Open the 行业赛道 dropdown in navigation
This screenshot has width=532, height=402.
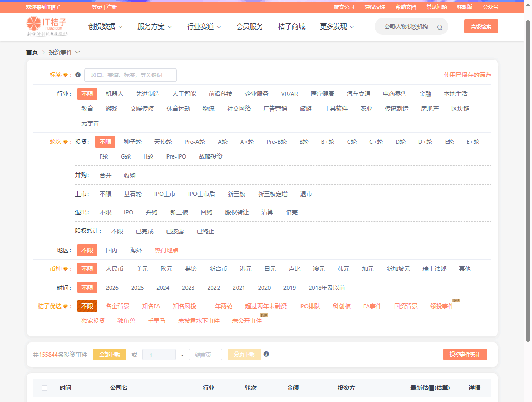[x=204, y=26]
